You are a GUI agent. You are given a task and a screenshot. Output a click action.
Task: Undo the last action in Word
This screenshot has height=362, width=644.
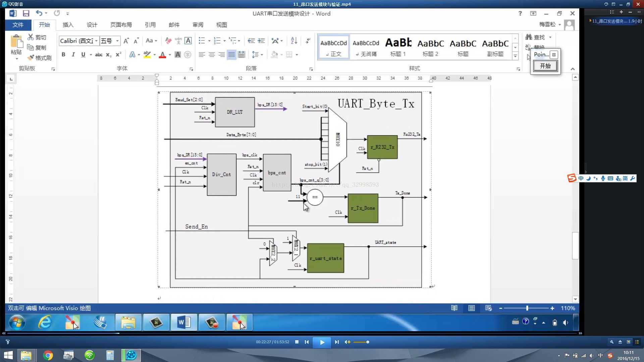click(39, 13)
